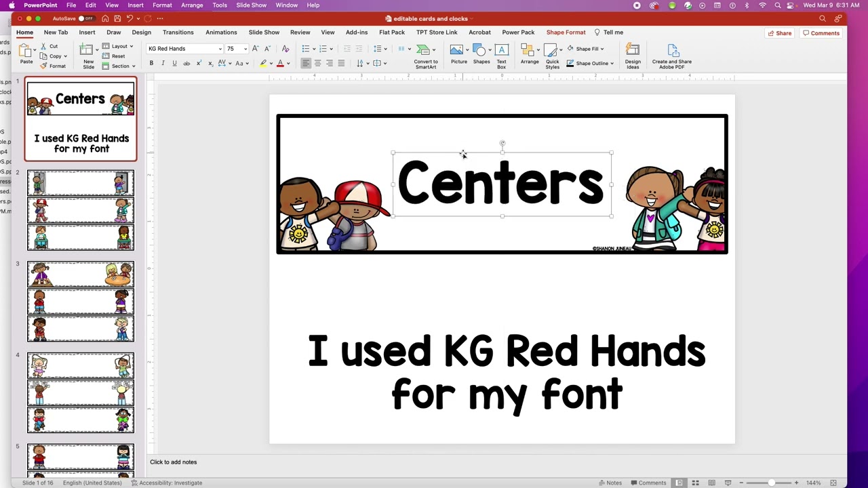Viewport: 868px width, 488px height.
Task: Justify the text alignment
Action: (341, 63)
